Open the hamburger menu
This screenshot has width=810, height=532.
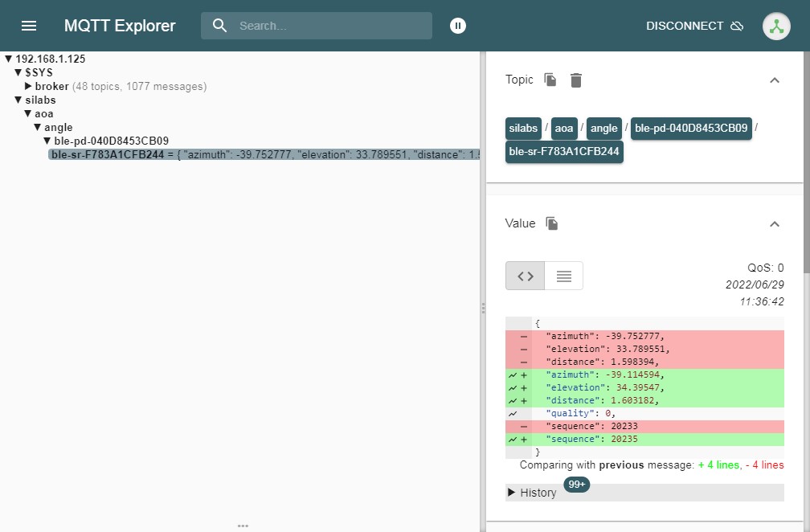coord(29,26)
